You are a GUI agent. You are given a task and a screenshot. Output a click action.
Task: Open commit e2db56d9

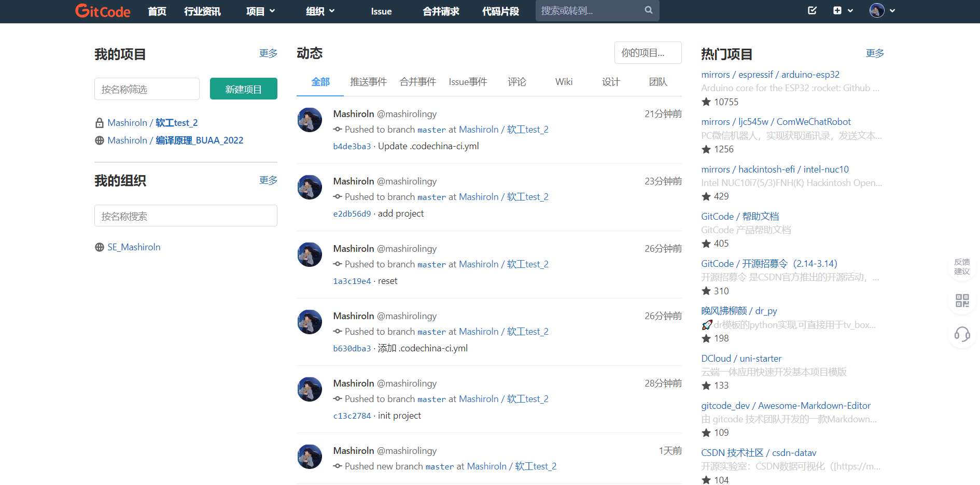(x=352, y=214)
